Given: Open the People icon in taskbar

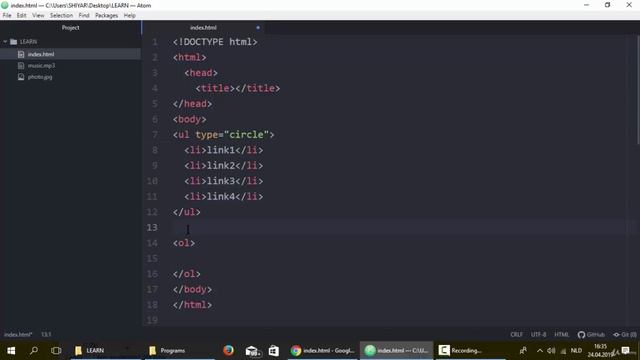Looking at the screenshot, I should click(523, 351).
